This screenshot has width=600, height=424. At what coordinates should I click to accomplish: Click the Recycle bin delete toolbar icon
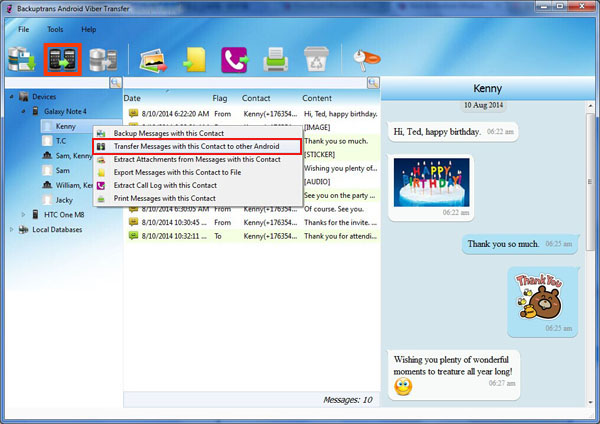[x=316, y=59]
